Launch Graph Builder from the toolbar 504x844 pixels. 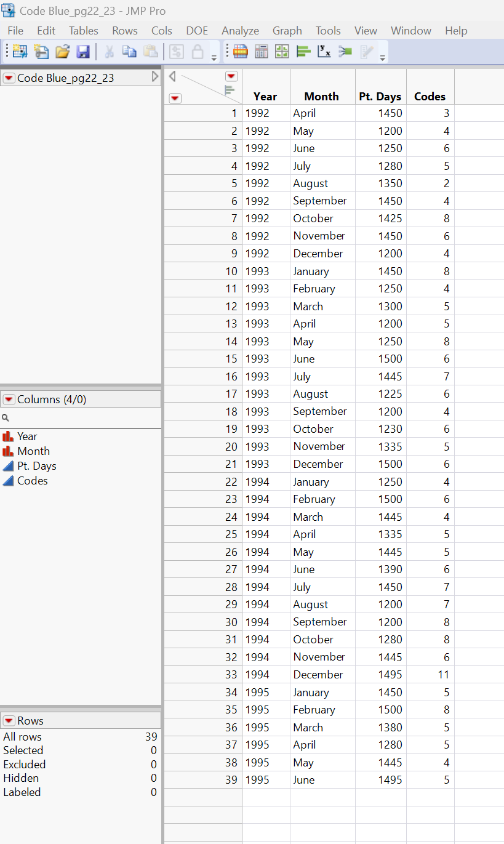click(x=282, y=51)
